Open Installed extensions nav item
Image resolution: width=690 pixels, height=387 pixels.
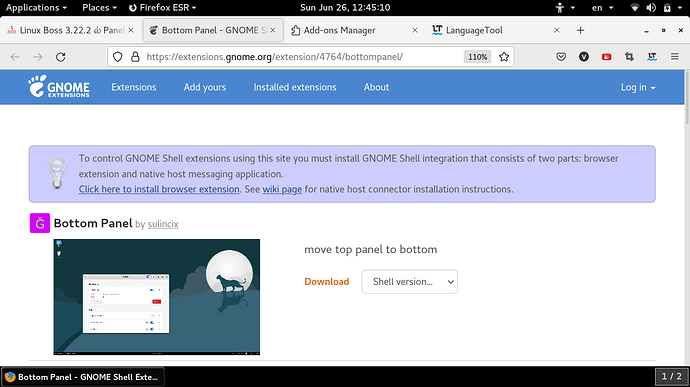(x=295, y=87)
